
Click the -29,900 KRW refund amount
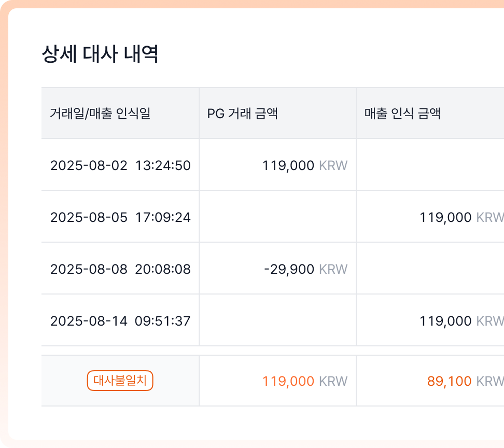tap(305, 269)
